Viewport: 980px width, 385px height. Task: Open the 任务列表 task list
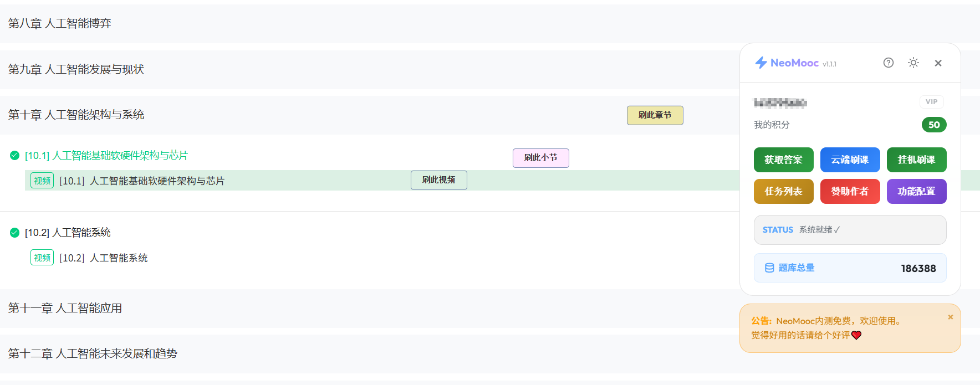pyautogui.click(x=783, y=191)
